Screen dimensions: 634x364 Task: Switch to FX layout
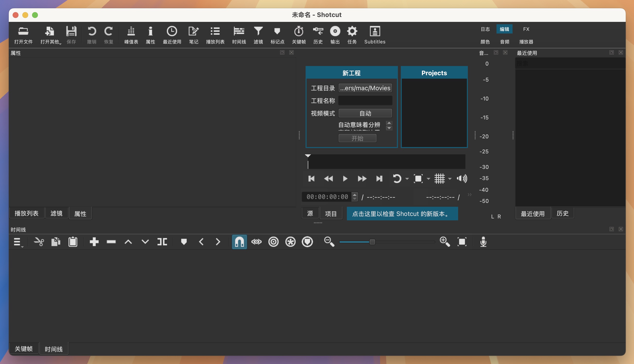point(526,29)
